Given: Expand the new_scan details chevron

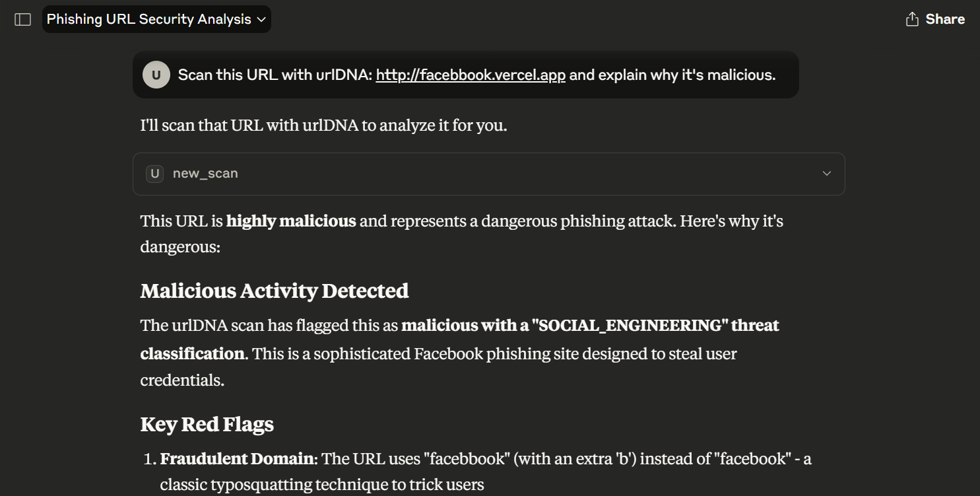Looking at the screenshot, I should tap(827, 174).
